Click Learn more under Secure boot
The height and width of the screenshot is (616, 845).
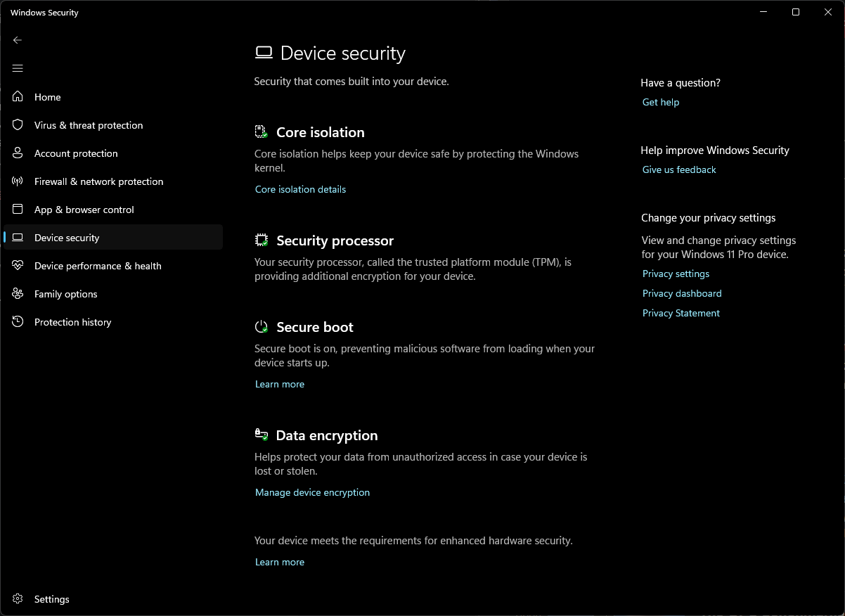(x=280, y=384)
